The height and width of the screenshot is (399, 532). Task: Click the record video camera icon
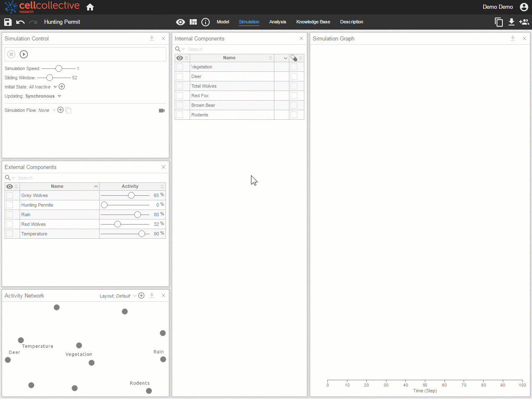coord(162,111)
